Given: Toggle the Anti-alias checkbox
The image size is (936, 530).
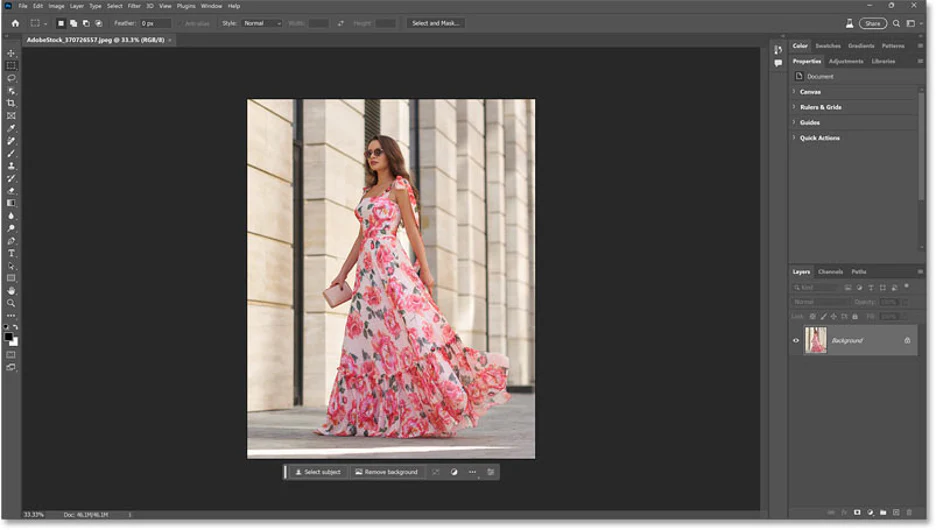Looking at the screenshot, I should [x=180, y=23].
